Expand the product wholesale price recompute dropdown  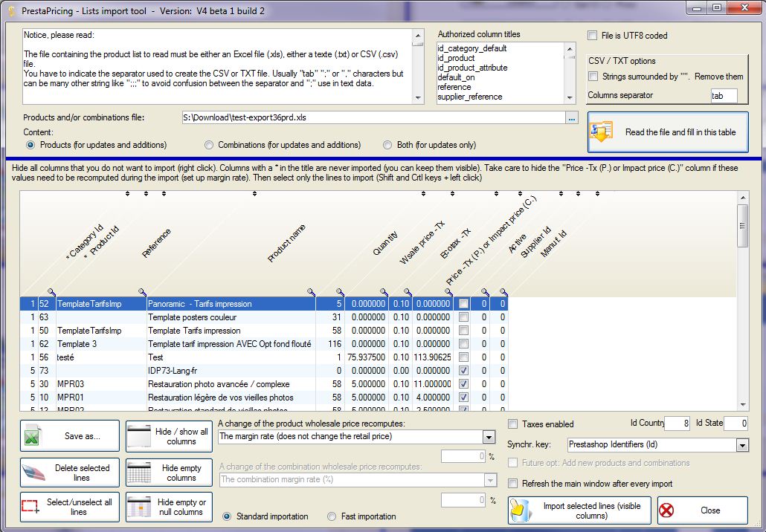tap(489, 437)
